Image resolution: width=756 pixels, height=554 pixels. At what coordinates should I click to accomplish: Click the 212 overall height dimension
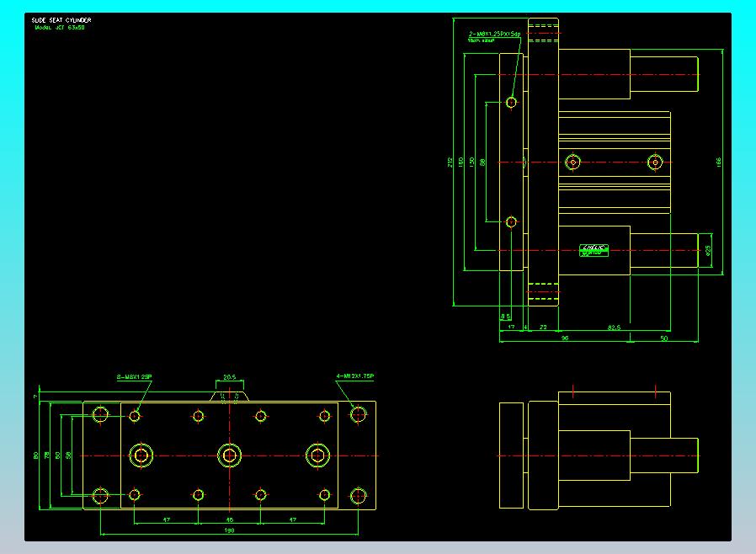coord(450,162)
